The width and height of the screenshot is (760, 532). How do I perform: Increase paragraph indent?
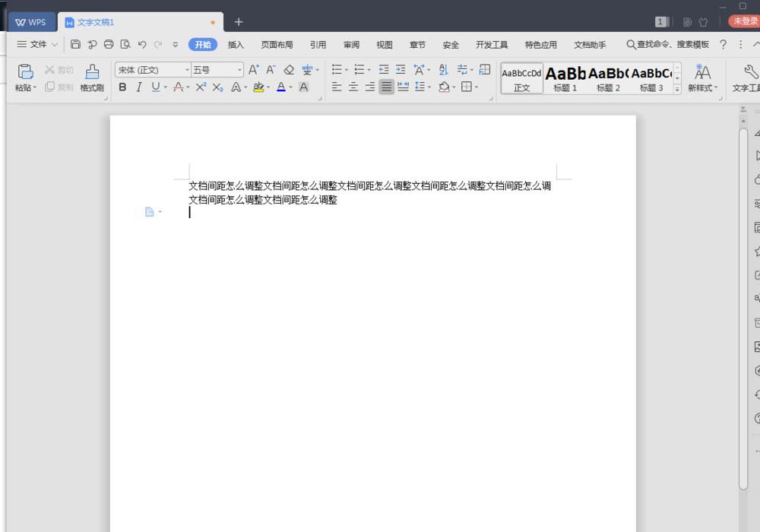pos(401,70)
